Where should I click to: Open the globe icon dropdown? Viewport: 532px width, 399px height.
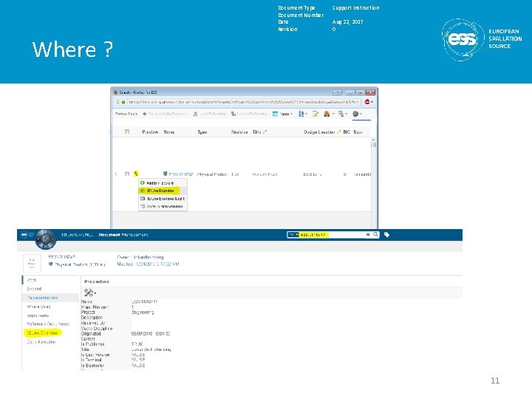[x=358, y=114]
